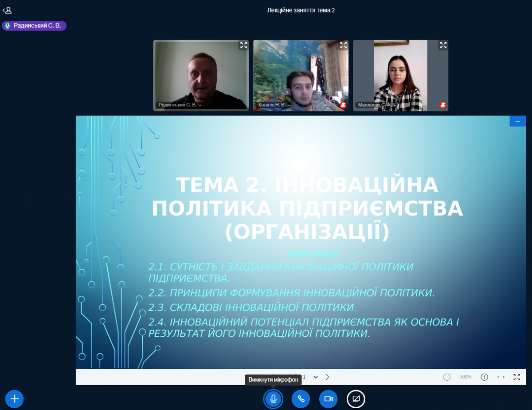Mute the microphone in the bottom toolbar
The width and height of the screenshot is (532, 410).
coord(273,399)
